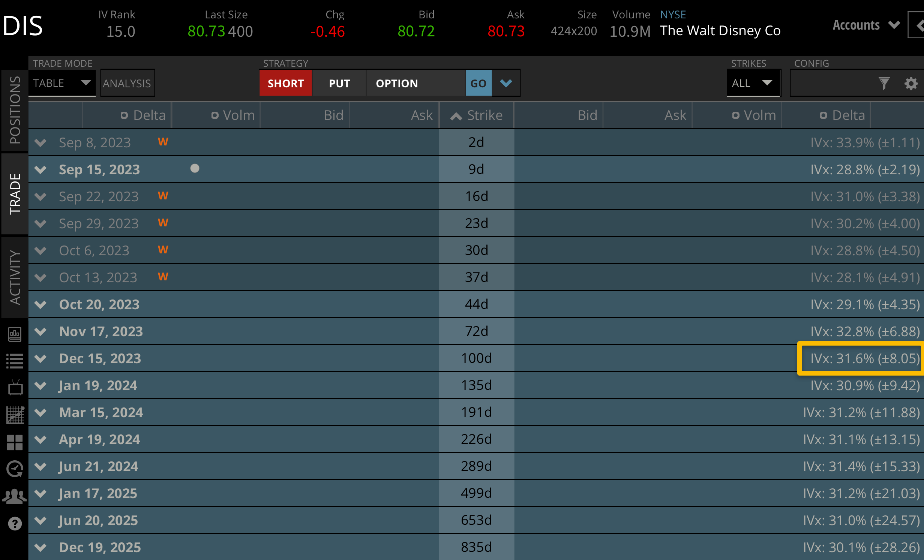Switch to the ACTIVITY side tab
Screen dimensions: 924x560
[x=15, y=277]
